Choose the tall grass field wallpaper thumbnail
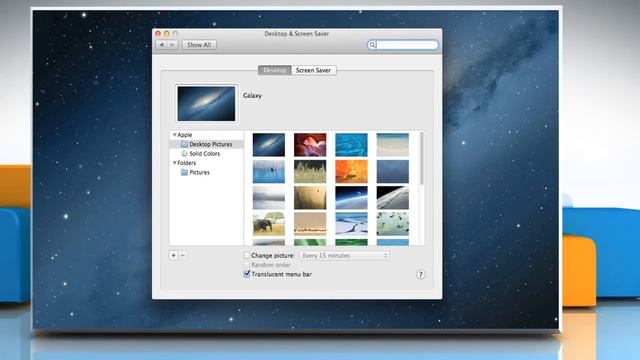 point(310,171)
